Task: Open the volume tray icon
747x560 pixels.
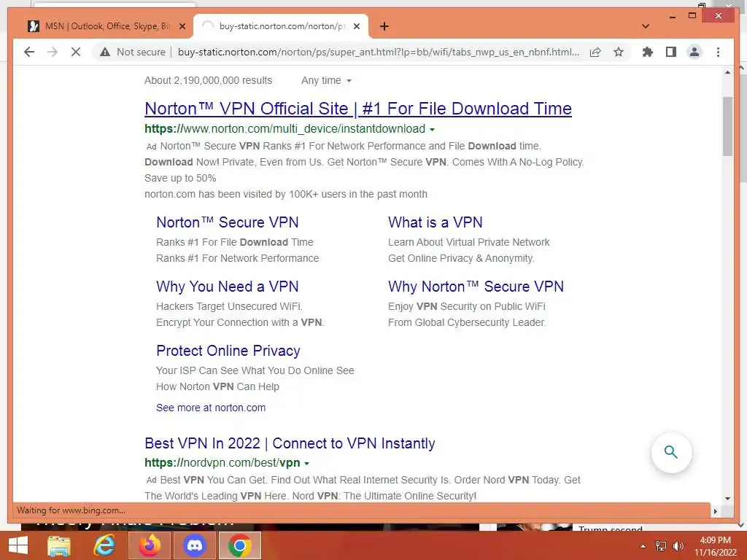Action: 678,546
